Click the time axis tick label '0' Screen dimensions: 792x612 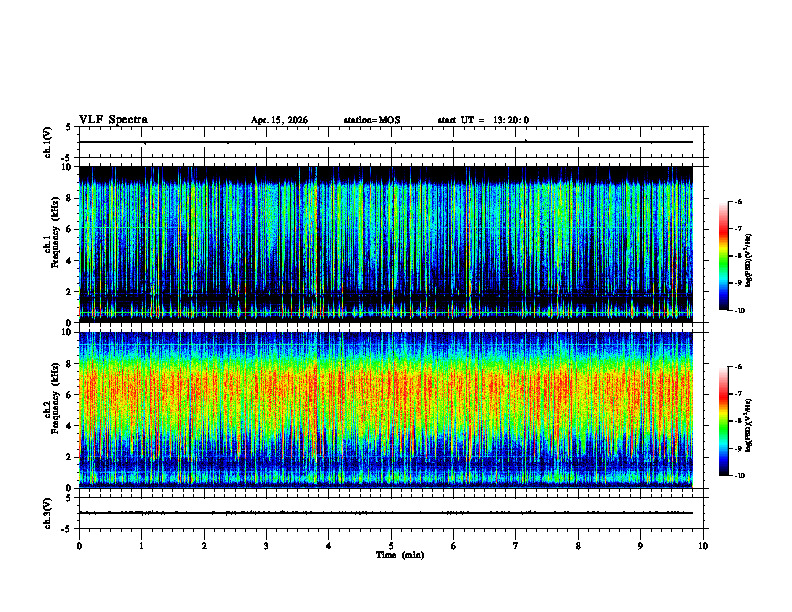pos(79,546)
